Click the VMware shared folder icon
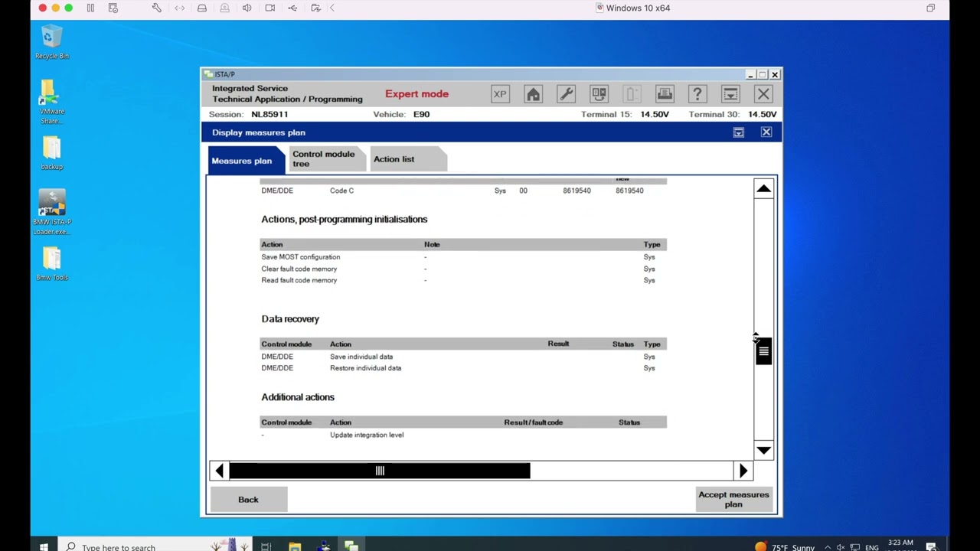The height and width of the screenshot is (551, 980). click(315, 8)
